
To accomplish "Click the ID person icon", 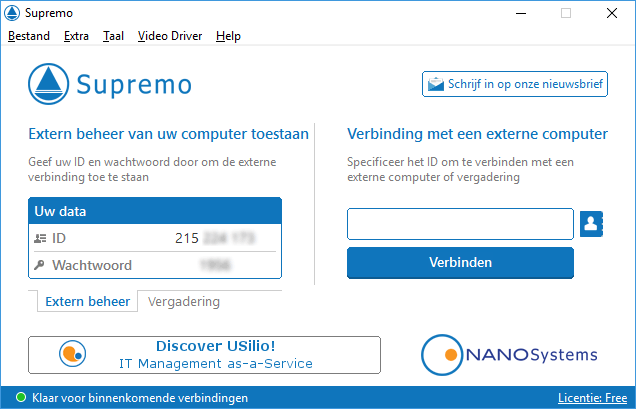I will point(41,238).
